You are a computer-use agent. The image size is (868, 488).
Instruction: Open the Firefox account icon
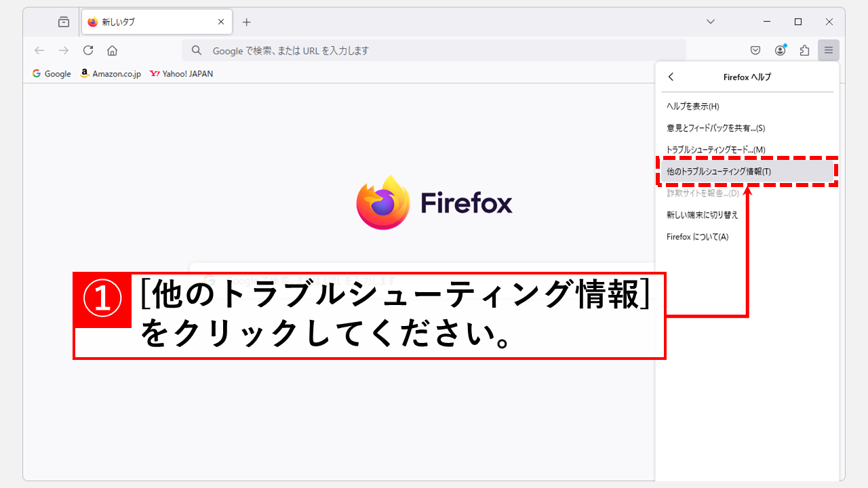780,50
